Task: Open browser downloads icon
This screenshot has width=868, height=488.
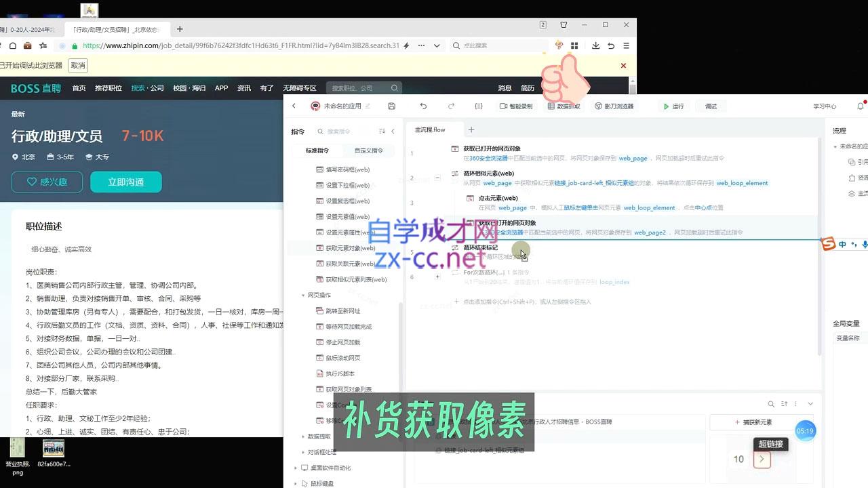Action: pos(595,45)
